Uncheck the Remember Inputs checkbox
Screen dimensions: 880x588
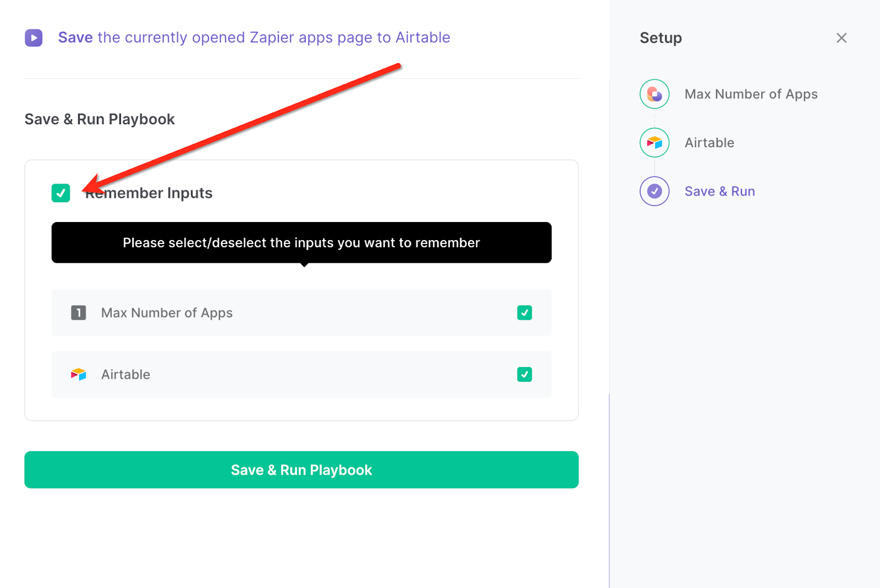click(x=61, y=193)
